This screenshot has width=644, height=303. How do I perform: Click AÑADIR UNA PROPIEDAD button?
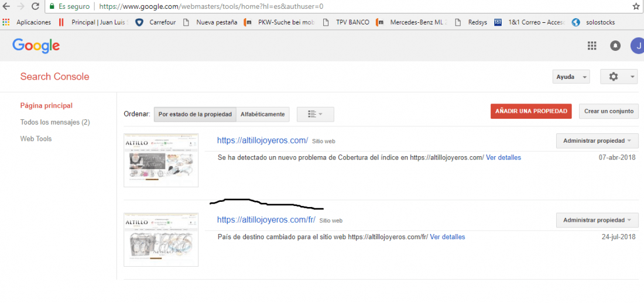pos(531,111)
